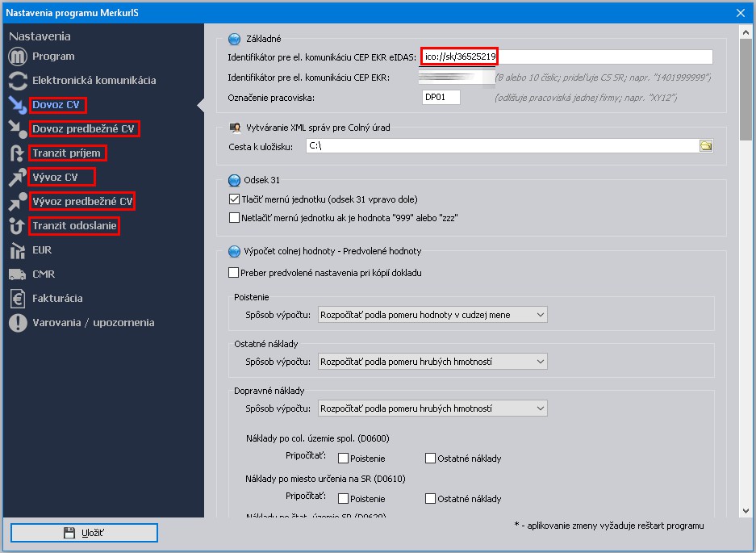Screen dimensions: 756x553
Task: Click the Označenie pracoviska field
Action: click(441, 97)
